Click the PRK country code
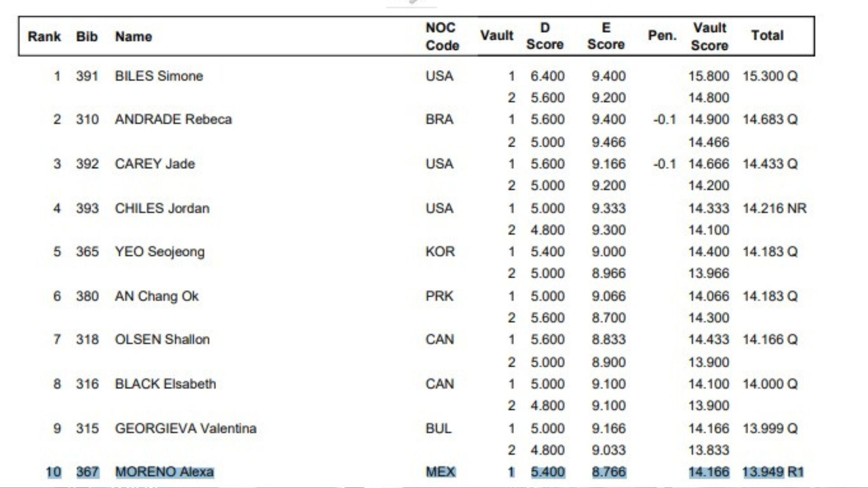The height and width of the screenshot is (488, 868). pyautogui.click(x=439, y=296)
